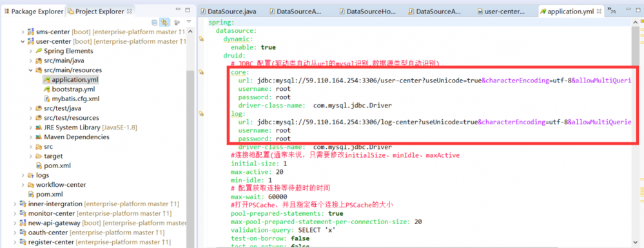The width and height of the screenshot is (644, 248).
Task: Click the user-center project icon
Action: pyautogui.click(x=30, y=41)
